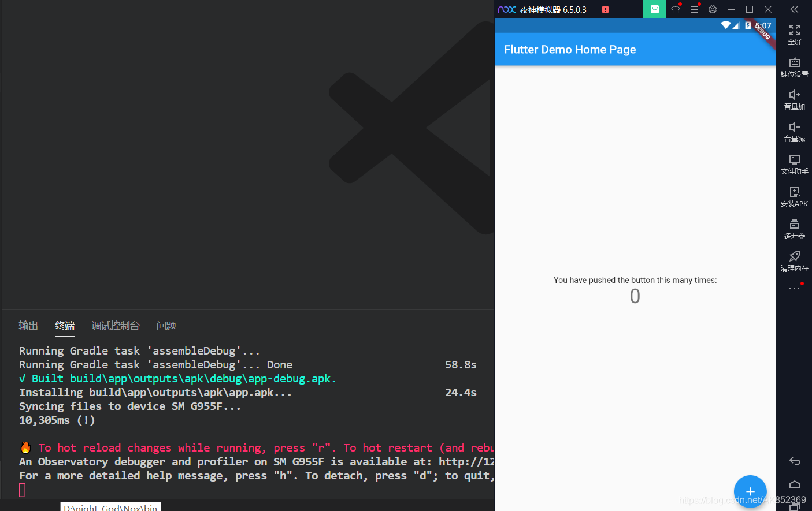This screenshot has width=812, height=511.
Task: Click the counter value 0 in the app
Action: (635, 296)
